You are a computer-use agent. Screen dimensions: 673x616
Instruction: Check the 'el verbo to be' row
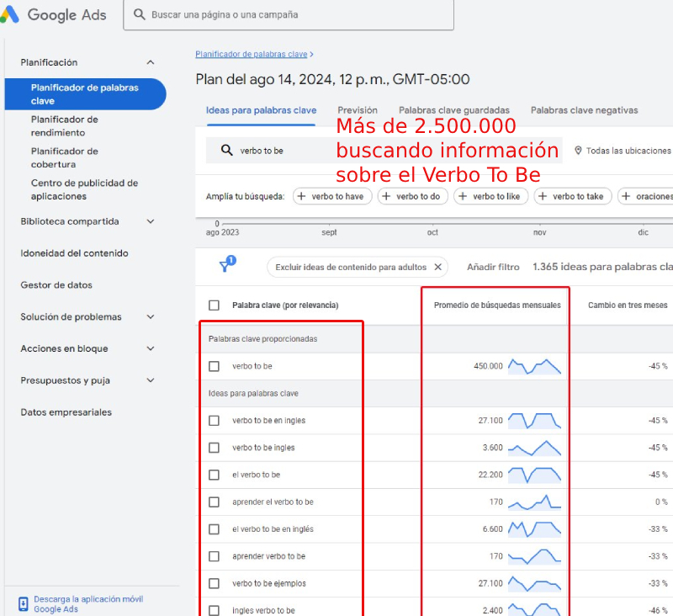point(214,475)
